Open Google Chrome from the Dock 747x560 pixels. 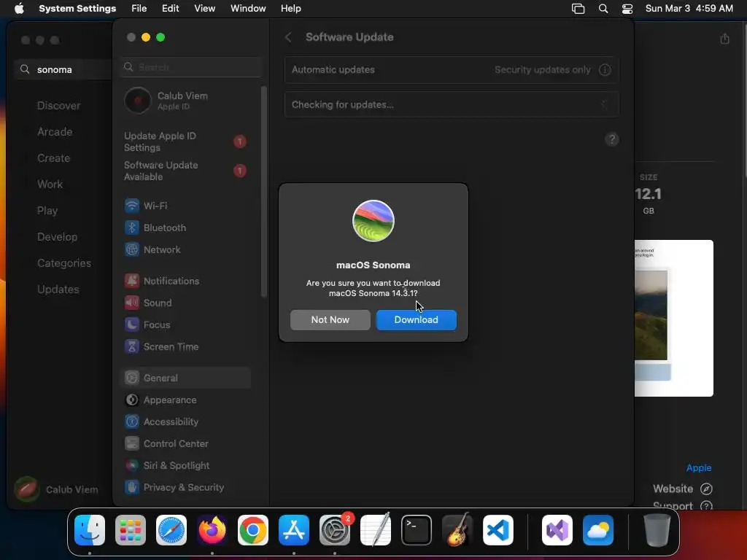253,530
